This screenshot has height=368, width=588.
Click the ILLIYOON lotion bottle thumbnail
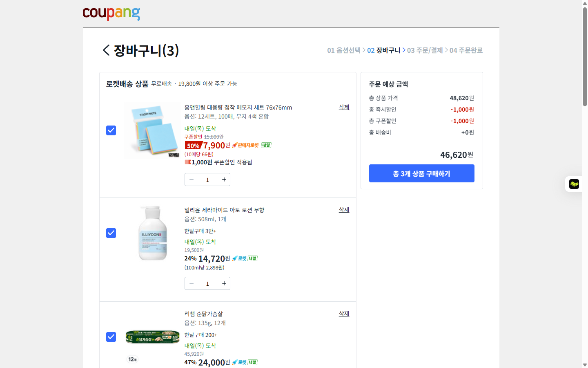[x=152, y=233]
